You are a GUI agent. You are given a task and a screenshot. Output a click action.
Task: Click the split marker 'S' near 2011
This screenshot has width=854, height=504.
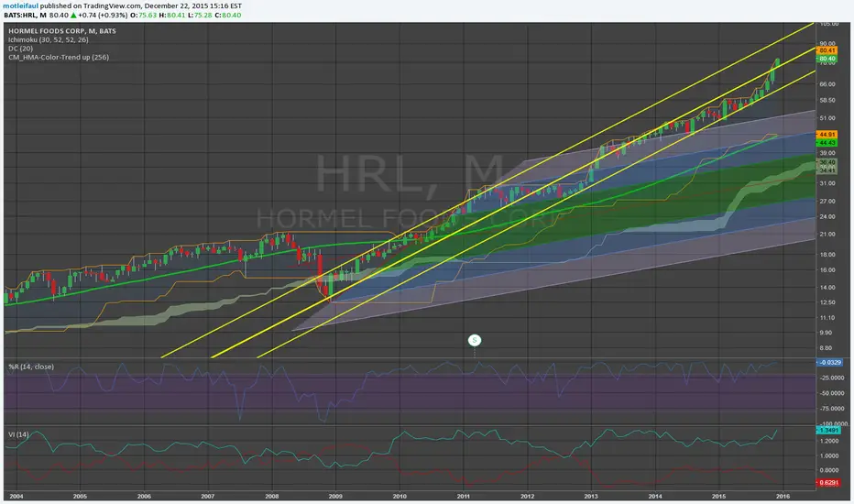[x=475, y=341]
